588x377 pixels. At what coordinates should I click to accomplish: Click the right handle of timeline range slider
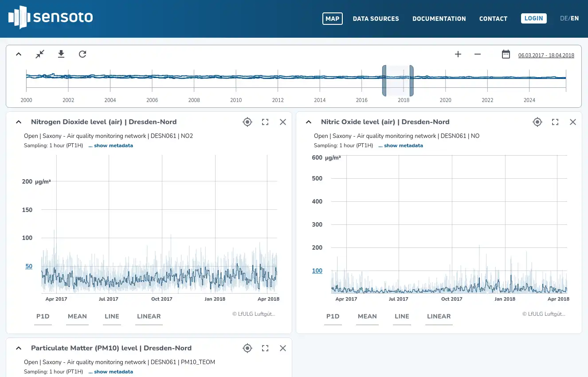click(x=412, y=80)
